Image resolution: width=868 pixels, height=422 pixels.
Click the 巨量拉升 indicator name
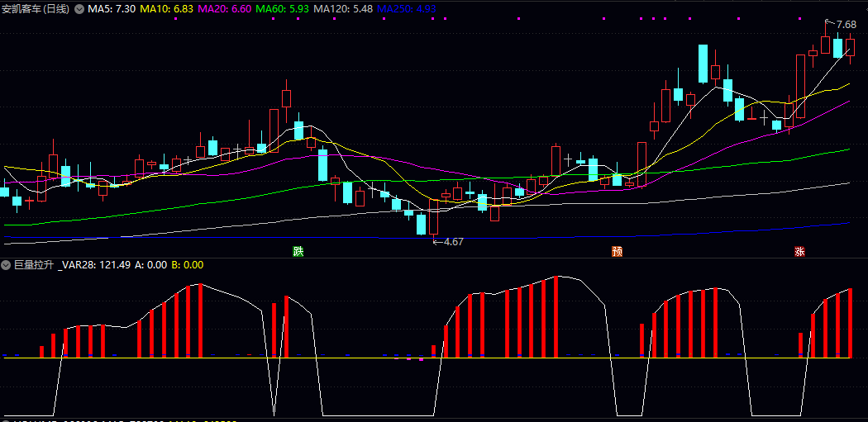33,265
